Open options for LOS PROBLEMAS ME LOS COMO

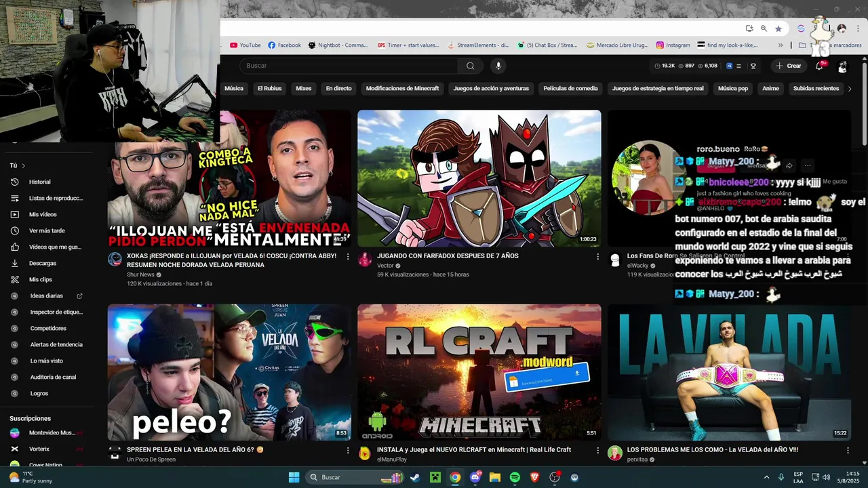pyautogui.click(x=847, y=450)
